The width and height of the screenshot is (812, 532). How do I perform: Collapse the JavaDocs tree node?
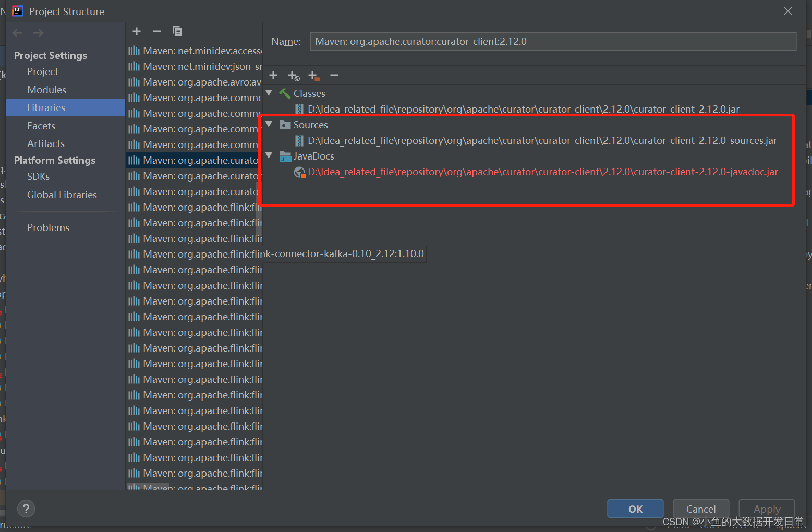[269, 155]
